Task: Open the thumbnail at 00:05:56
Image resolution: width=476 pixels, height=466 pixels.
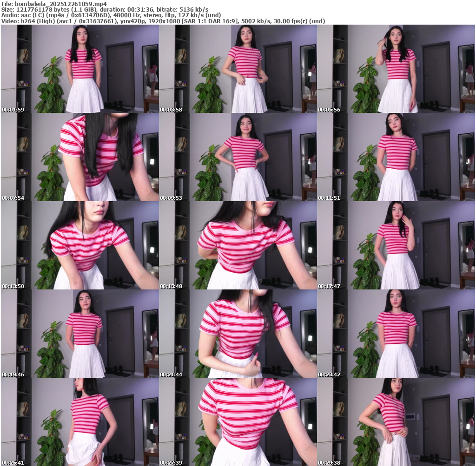Action: pos(396,69)
